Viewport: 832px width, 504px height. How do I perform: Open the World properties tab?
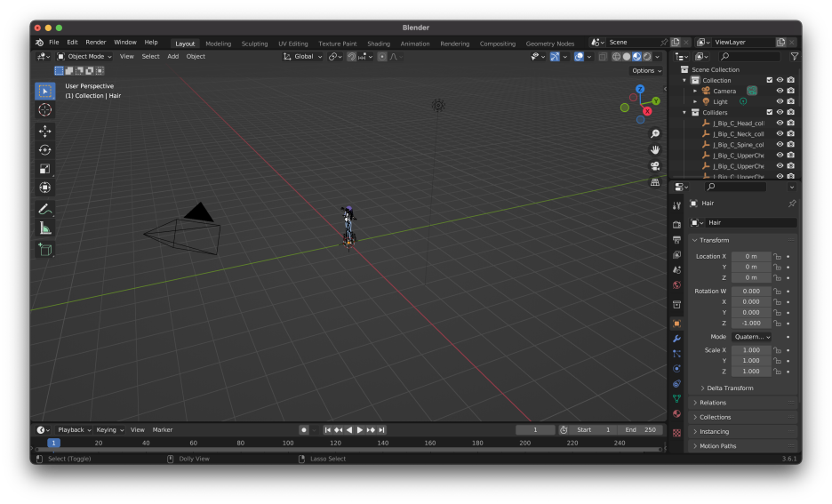[x=676, y=285]
